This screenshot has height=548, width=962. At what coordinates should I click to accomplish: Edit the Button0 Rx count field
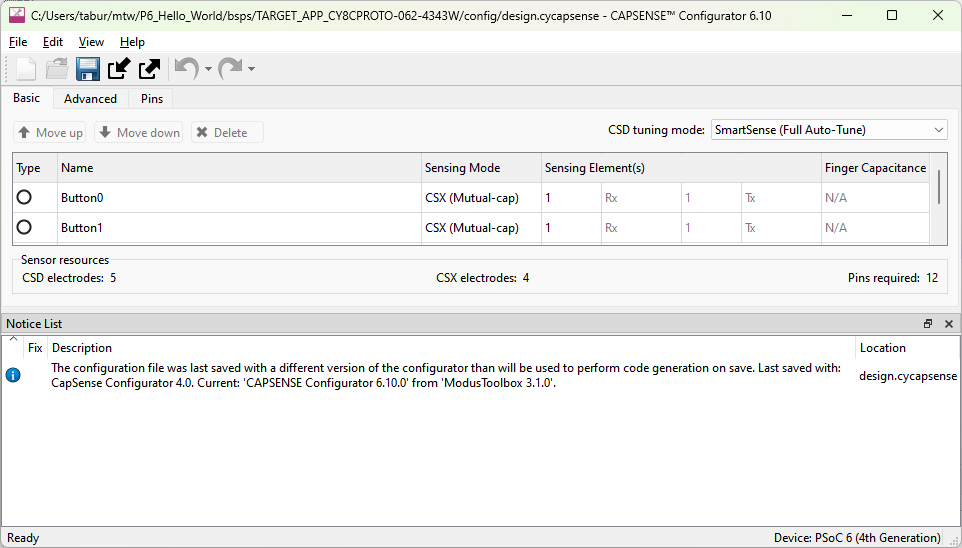[x=571, y=198]
